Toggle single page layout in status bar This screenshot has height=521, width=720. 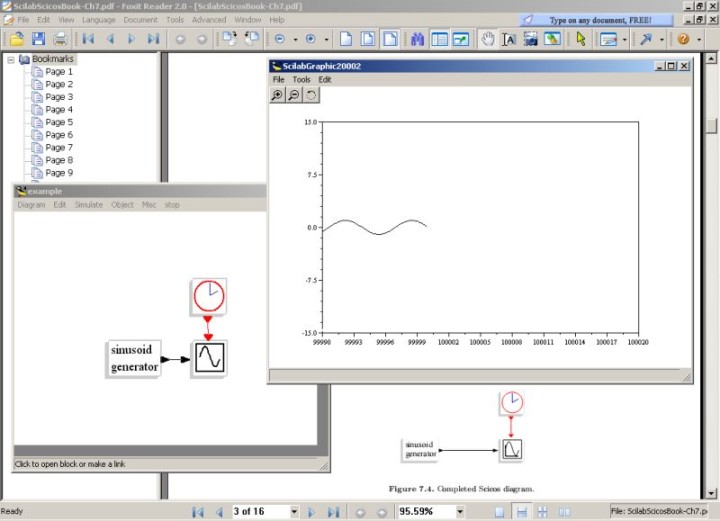pyautogui.click(x=497, y=511)
